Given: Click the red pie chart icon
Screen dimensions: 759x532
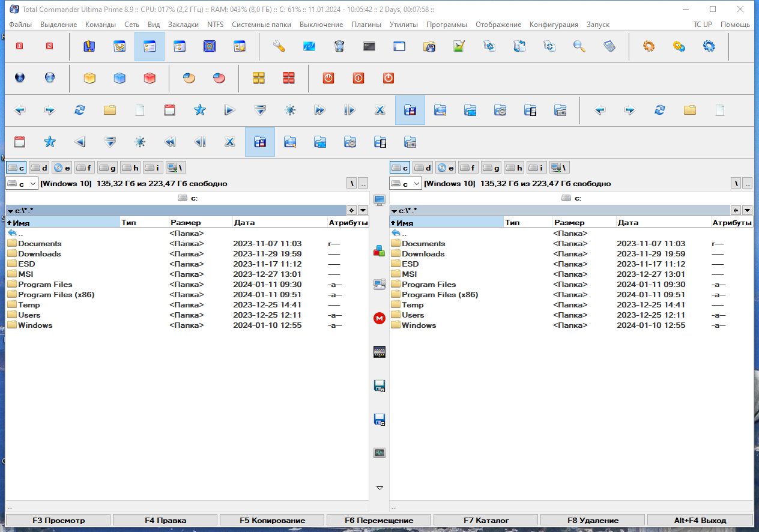Looking at the screenshot, I should 219,77.
